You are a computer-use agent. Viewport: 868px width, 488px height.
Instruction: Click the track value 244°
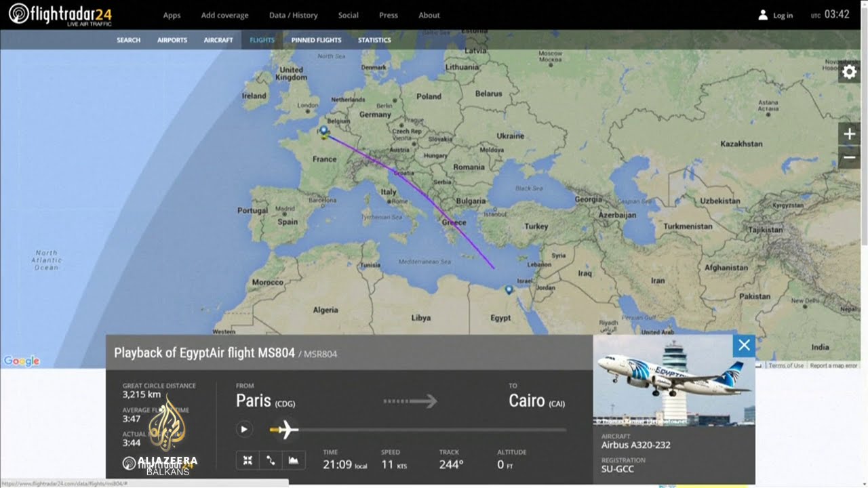(x=452, y=464)
